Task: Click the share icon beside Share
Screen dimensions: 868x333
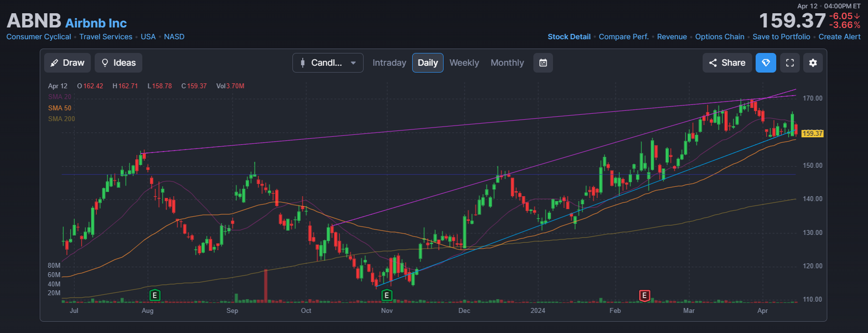Action: (x=713, y=63)
